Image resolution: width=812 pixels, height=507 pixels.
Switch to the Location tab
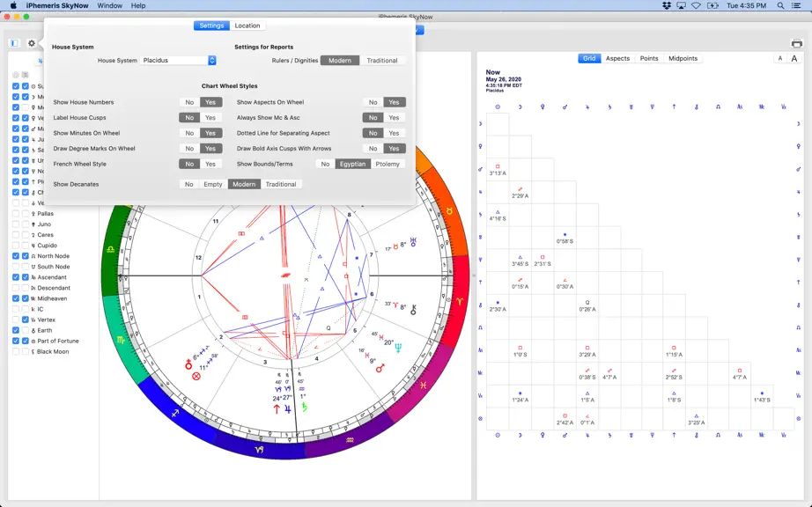(247, 26)
